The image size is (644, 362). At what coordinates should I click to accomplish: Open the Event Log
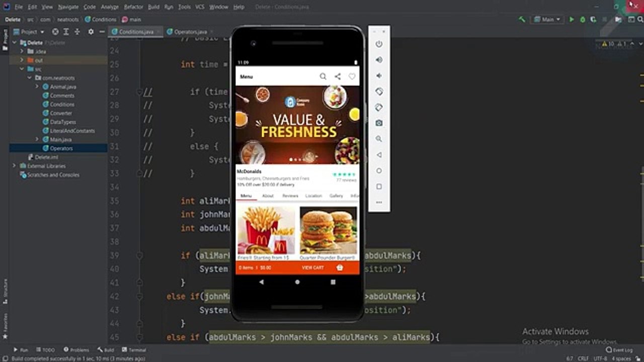[619, 350]
